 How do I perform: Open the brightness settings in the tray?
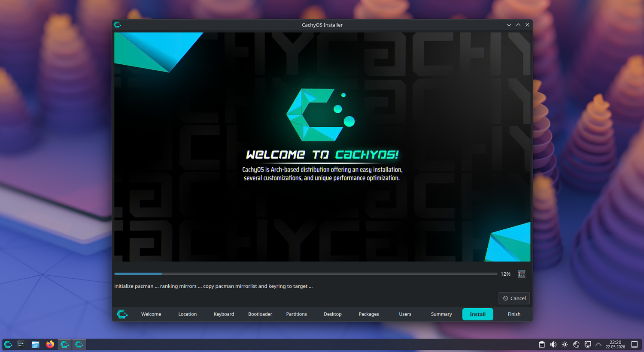[x=565, y=345]
